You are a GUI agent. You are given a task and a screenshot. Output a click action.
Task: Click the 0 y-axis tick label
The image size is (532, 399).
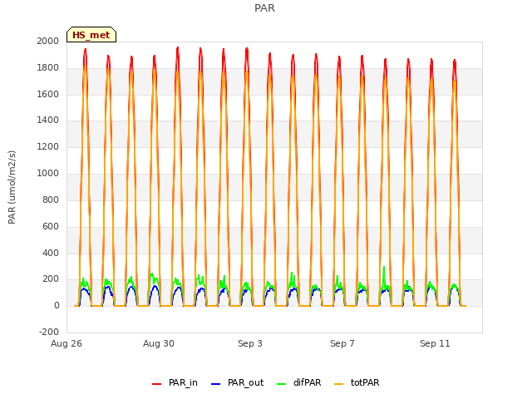pos(57,306)
